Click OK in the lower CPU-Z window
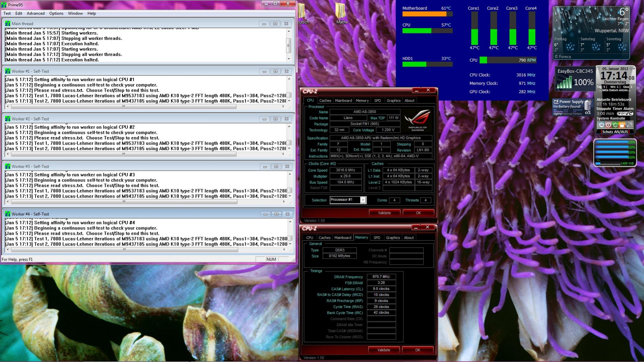Viewport: 644px width, 362px height. point(417,350)
